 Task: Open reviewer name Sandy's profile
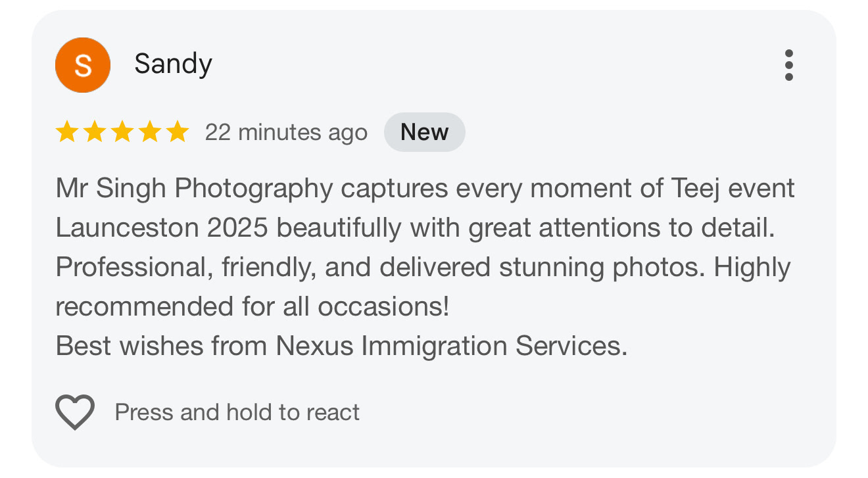coord(173,64)
